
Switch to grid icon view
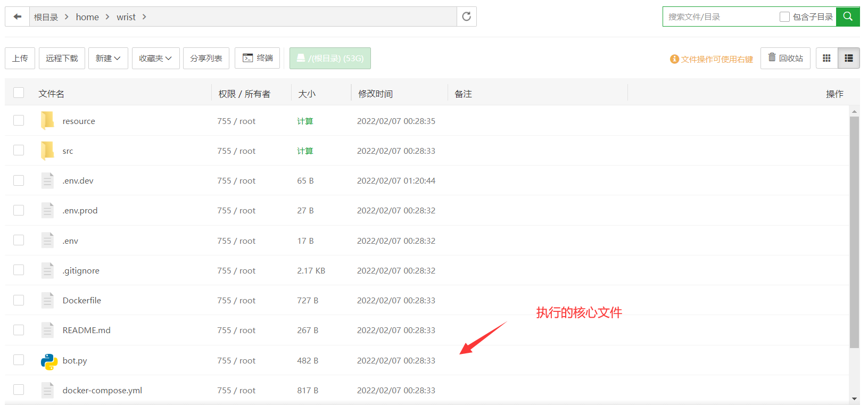(x=826, y=58)
